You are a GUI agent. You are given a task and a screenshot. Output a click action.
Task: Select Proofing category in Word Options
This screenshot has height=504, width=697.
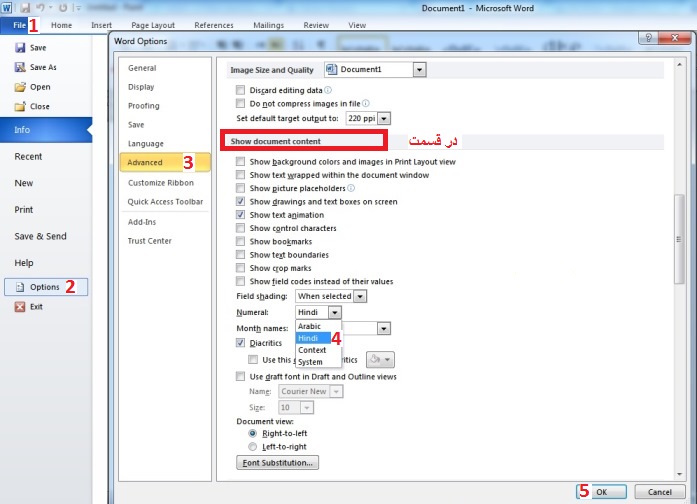144,106
